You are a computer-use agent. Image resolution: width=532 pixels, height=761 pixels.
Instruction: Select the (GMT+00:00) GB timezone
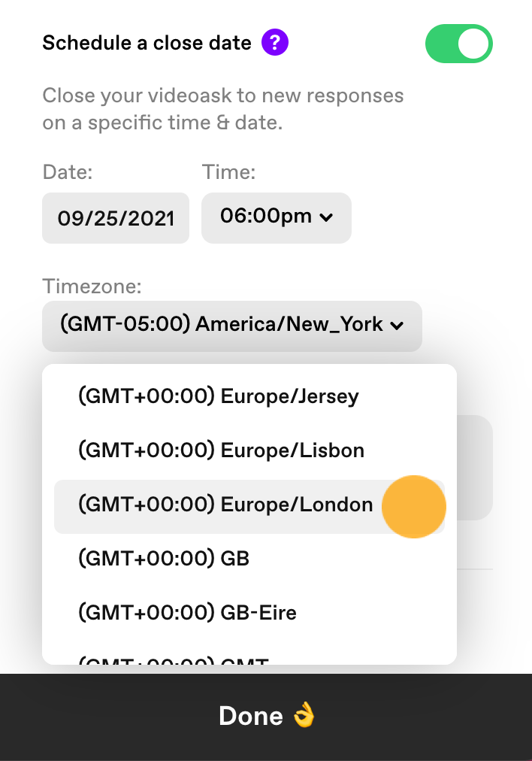point(249,559)
